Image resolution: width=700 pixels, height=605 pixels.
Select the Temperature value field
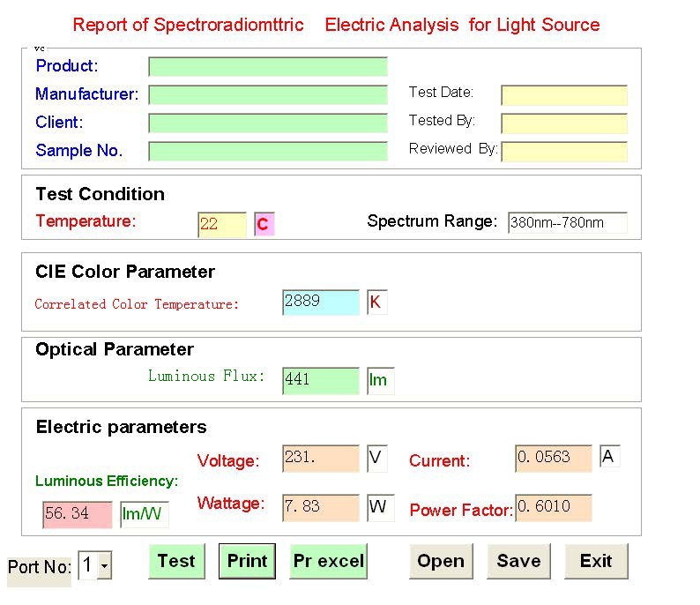[x=222, y=225]
